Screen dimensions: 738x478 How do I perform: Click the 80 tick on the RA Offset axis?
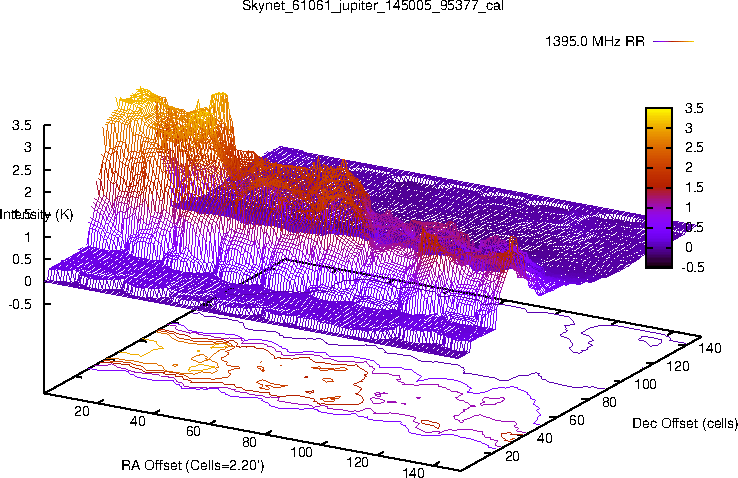[x=249, y=442]
